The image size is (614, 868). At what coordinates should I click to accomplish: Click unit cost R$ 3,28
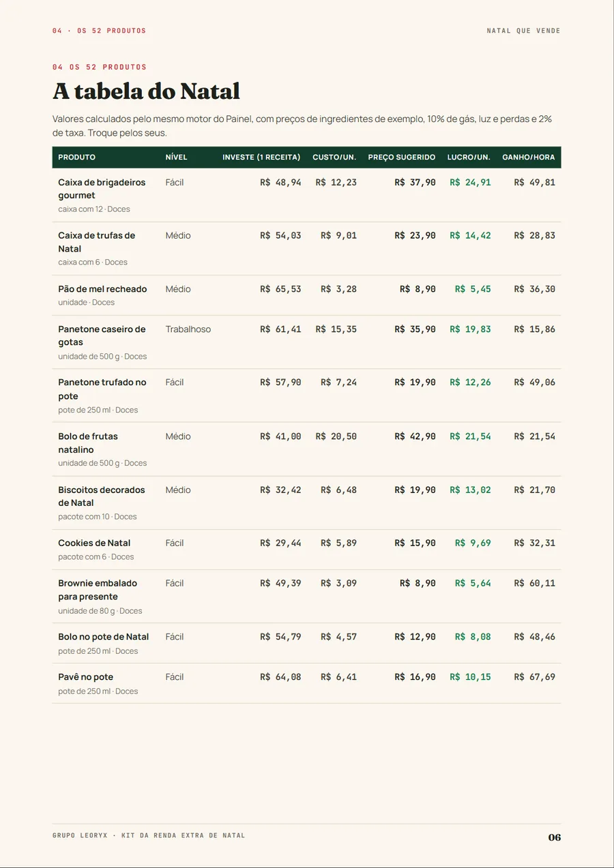[339, 289]
